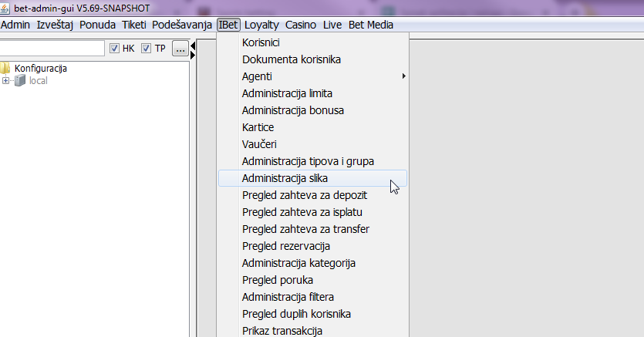
Task: Open the Casino menu
Action: [x=301, y=25]
